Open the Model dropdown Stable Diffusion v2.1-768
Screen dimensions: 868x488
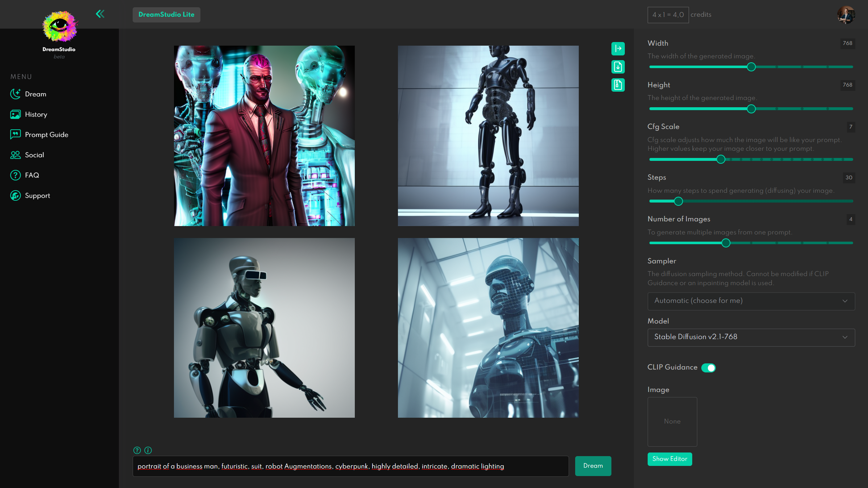click(x=751, y=337)
